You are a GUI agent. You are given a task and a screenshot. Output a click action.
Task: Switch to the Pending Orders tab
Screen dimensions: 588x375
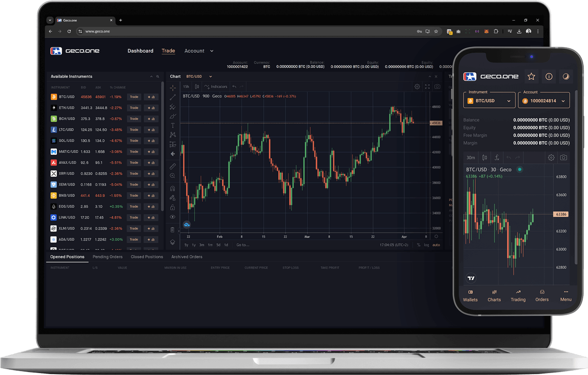pyautogui.click(x=107, y=257)
